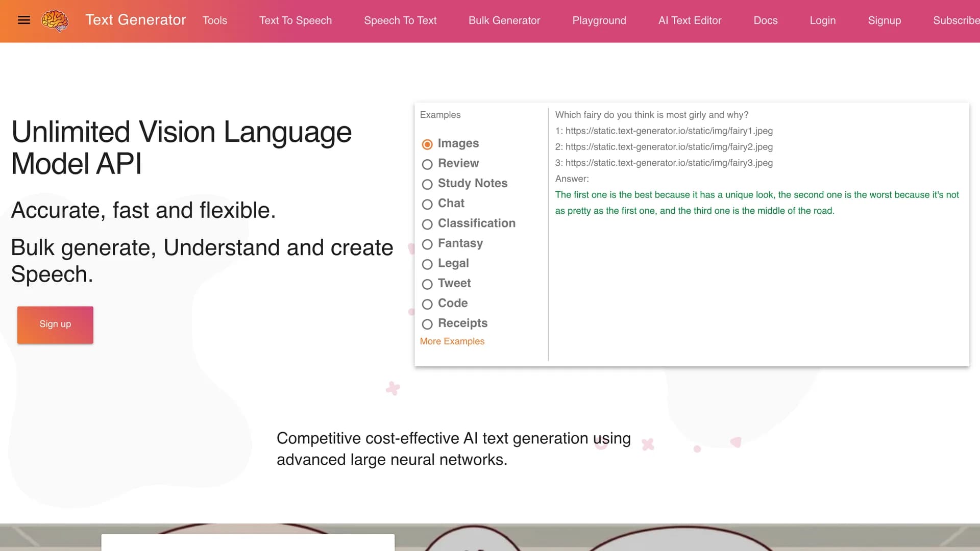Select the Code example radio

pos(427,304)
